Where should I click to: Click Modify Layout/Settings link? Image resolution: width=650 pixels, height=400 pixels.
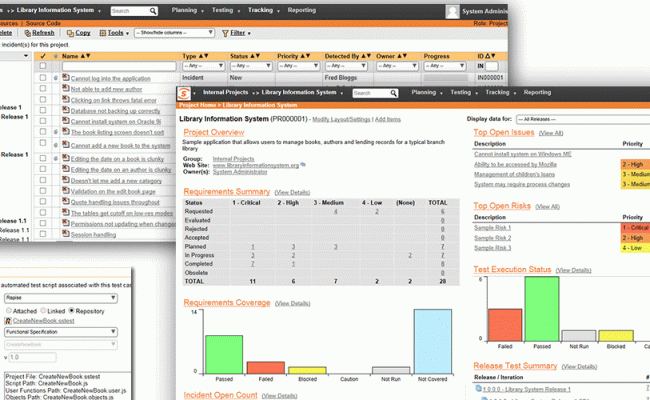[x=341, y=119]
